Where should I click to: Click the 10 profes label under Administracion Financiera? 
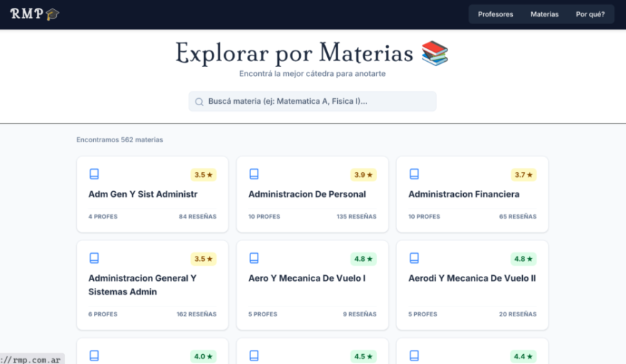pos(424,216)
